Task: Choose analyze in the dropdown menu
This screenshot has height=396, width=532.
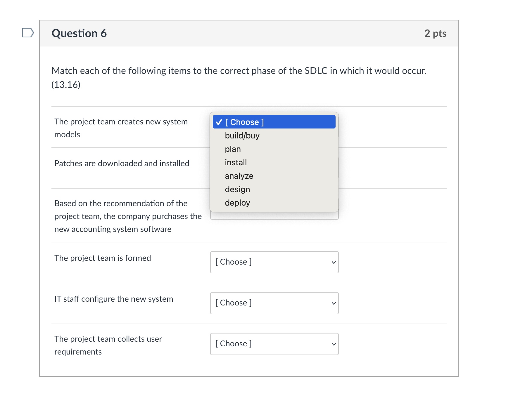Action: coord(239,176)
